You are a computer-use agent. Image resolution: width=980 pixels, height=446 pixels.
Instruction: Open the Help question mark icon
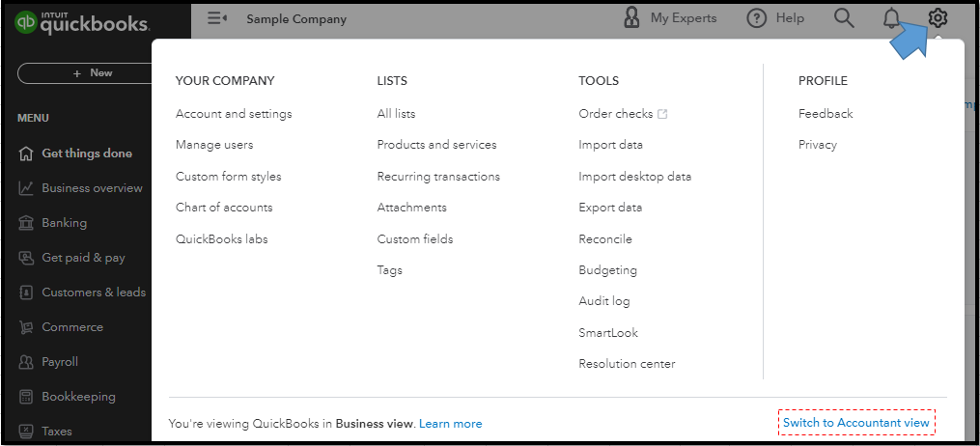point(756,18)
